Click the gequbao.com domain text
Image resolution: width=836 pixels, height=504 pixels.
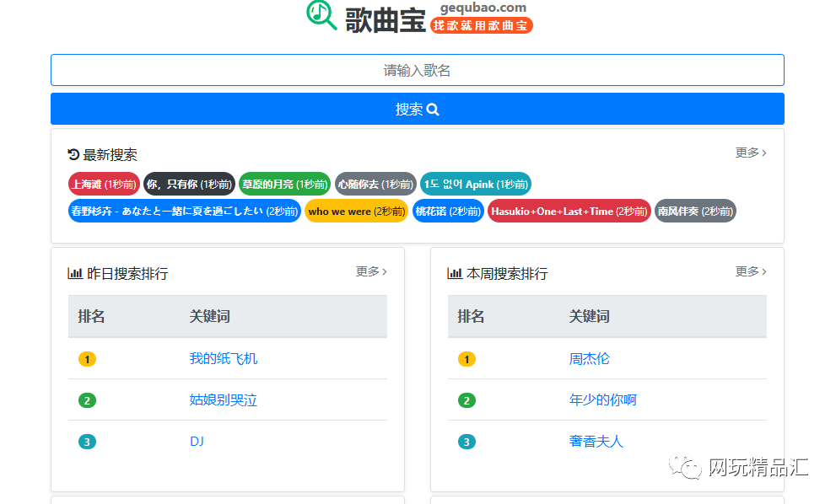point(483,8)
